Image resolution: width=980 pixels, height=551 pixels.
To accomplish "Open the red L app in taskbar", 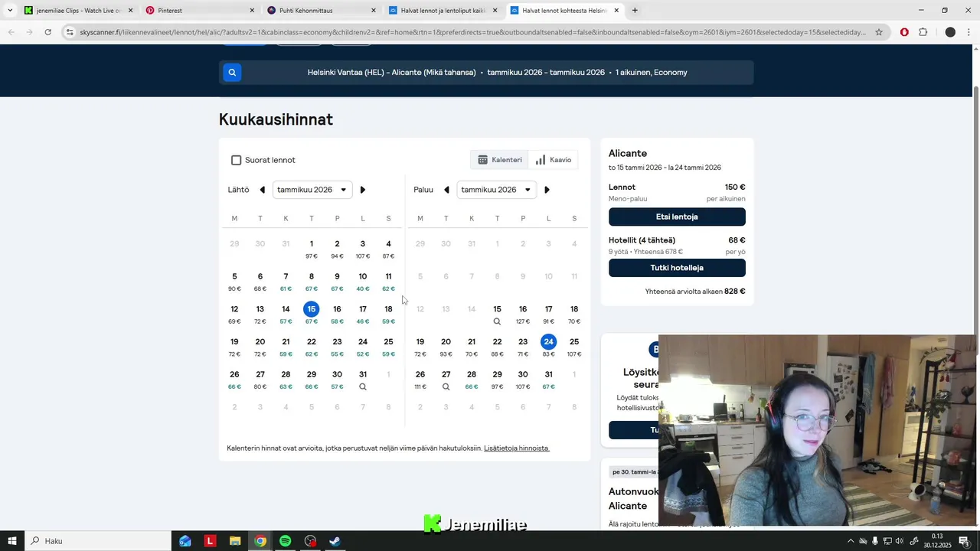I will coord(210,541).
